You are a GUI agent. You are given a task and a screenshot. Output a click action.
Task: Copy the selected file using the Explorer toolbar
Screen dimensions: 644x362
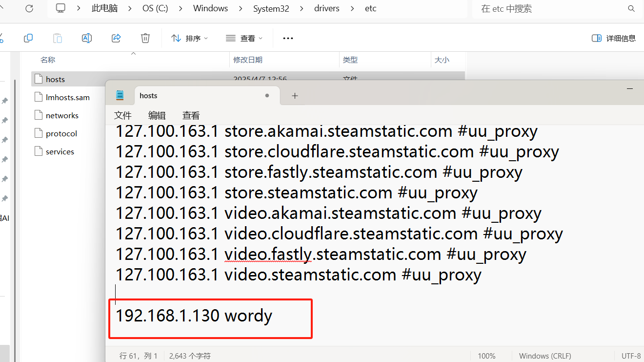click(28, 38)
